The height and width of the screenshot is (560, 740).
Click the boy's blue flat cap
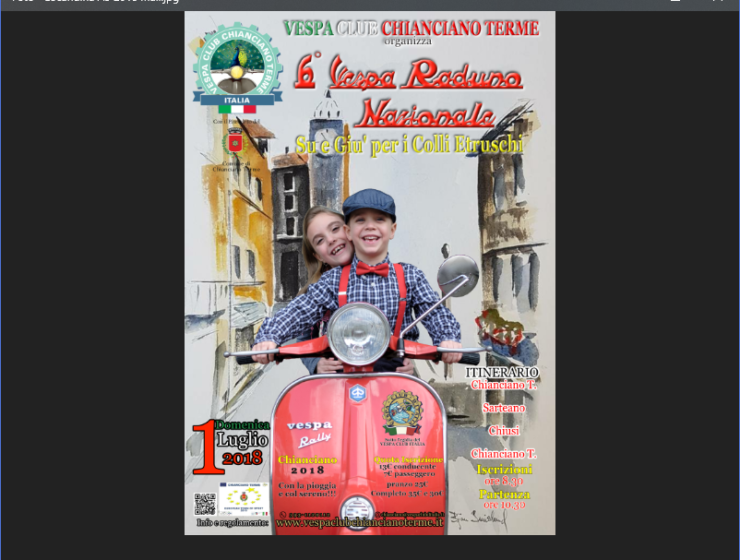coord(369,203)
